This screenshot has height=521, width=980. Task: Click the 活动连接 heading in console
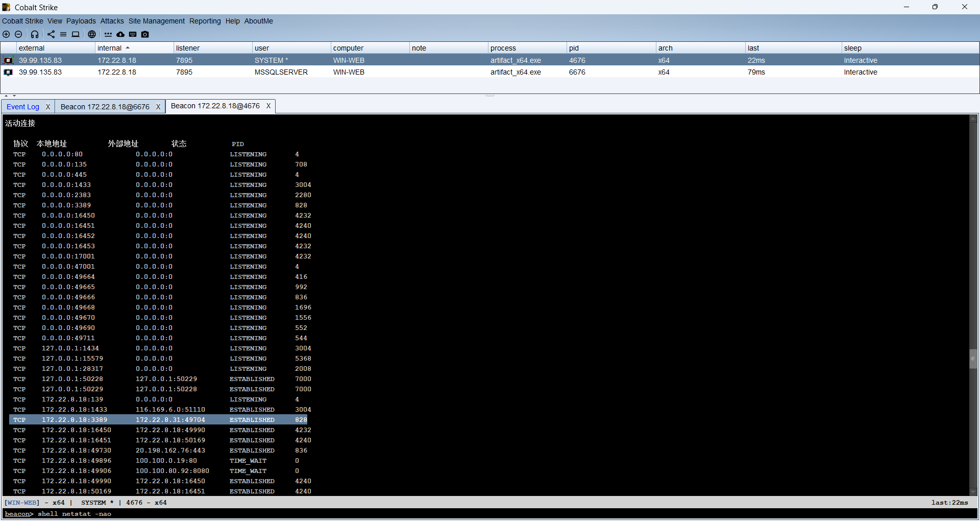click(20, 123)
